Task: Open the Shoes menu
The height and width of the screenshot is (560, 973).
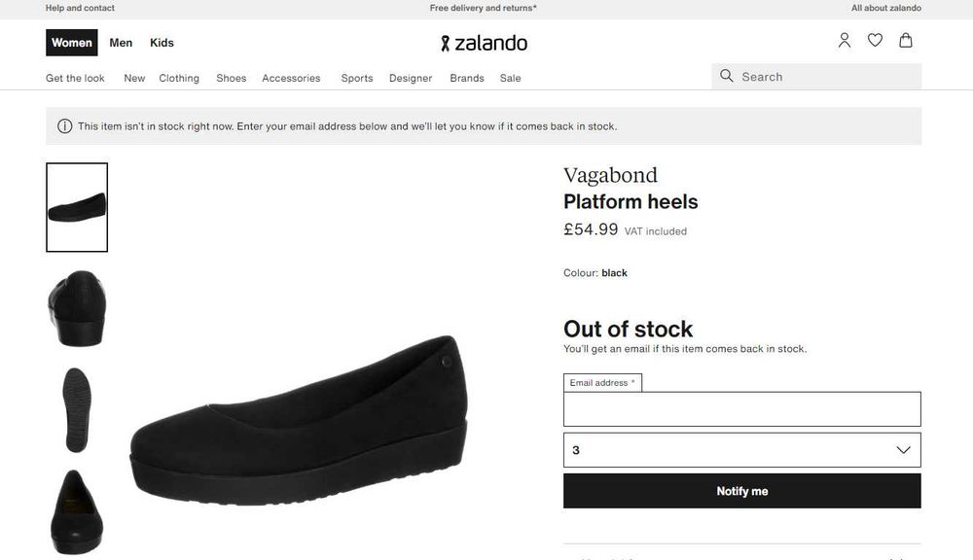Action: [x=231, y=78]
